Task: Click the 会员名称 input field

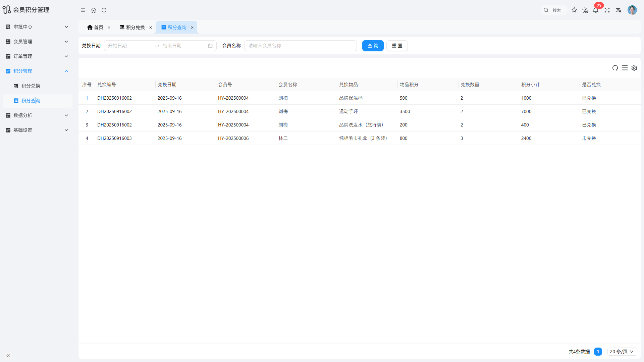Action: pos(300,46)
